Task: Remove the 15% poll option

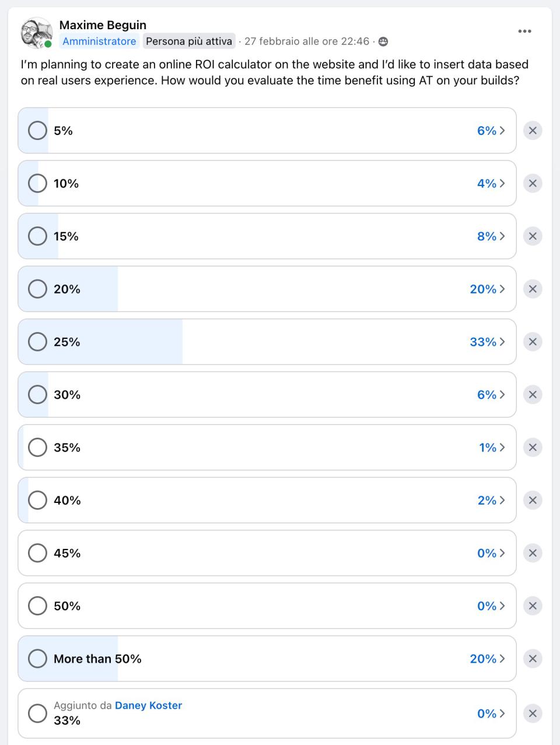Action: (x=532, y=236)
